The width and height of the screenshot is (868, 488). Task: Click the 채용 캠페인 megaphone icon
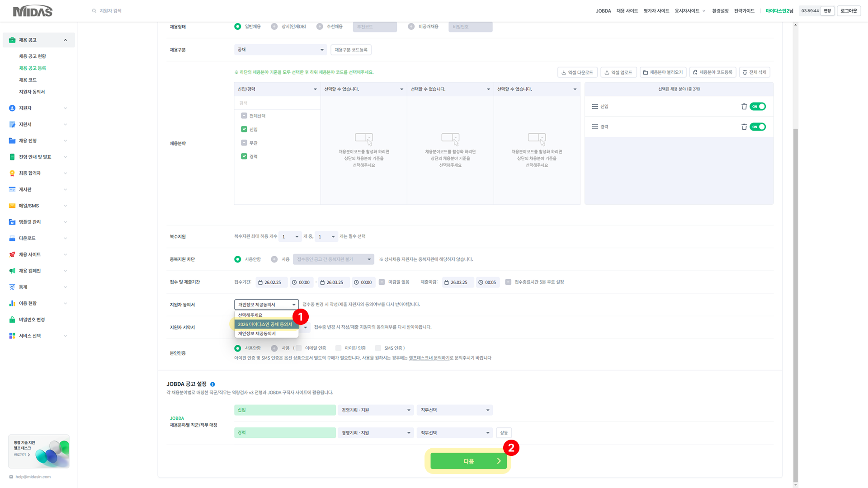(x=12, y=271)
